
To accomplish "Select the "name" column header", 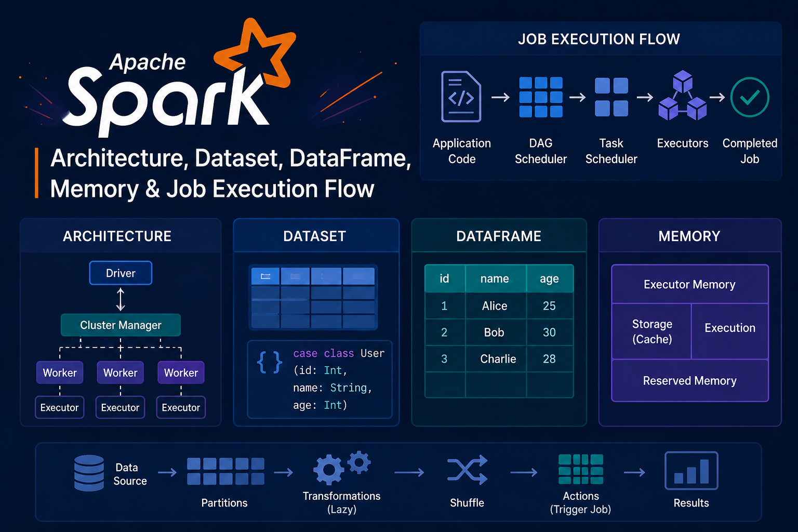I will (x=496, y=278).
